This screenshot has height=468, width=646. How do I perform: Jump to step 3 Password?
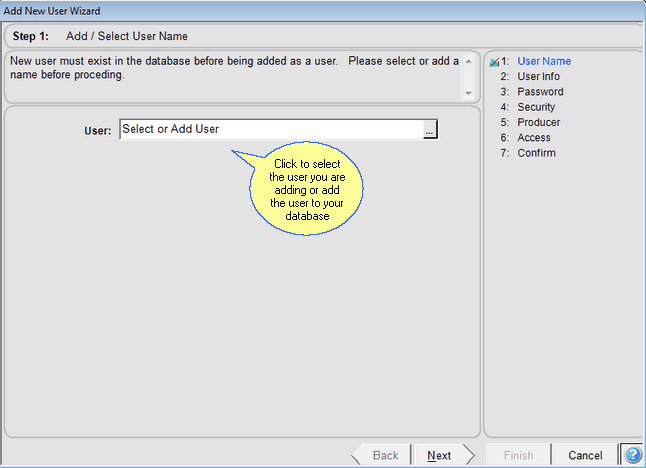coord(531,91)
